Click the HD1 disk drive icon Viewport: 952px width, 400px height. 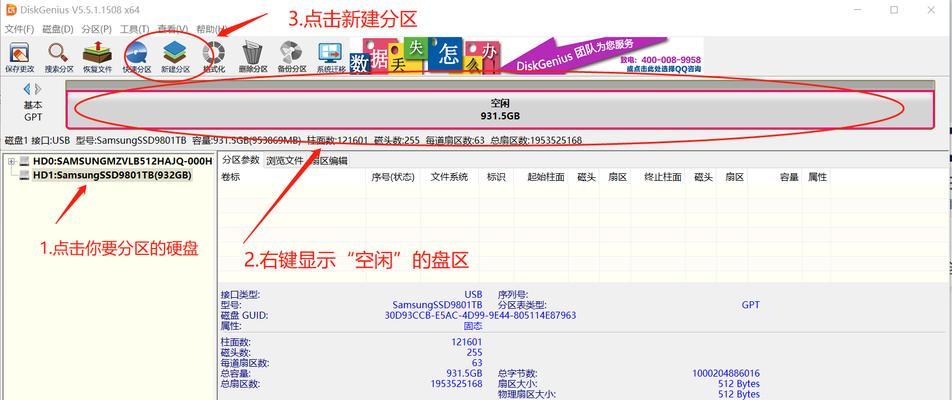(x=24, y=175)
